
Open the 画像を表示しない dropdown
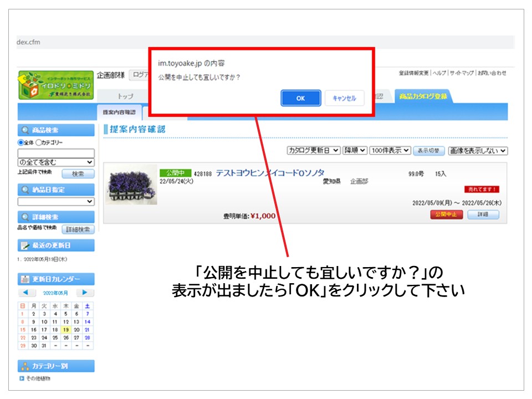point(478,150)
